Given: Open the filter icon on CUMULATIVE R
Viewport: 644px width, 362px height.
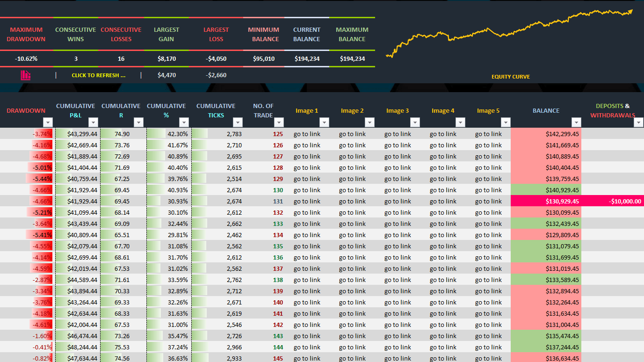Looking at the screenshot, I should [138, 122].
